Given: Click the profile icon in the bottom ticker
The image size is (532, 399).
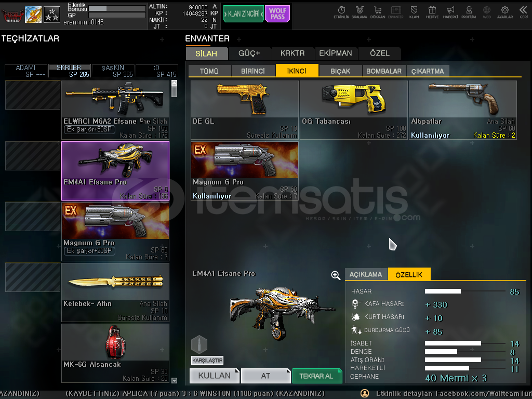Looking at the screenshot, I should pos(365,393).
